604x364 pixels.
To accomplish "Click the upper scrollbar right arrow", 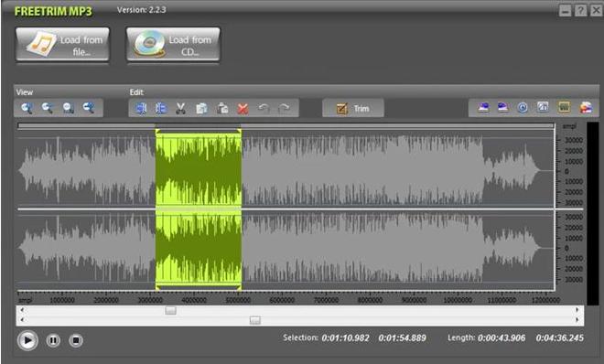I will pos(577,310).
